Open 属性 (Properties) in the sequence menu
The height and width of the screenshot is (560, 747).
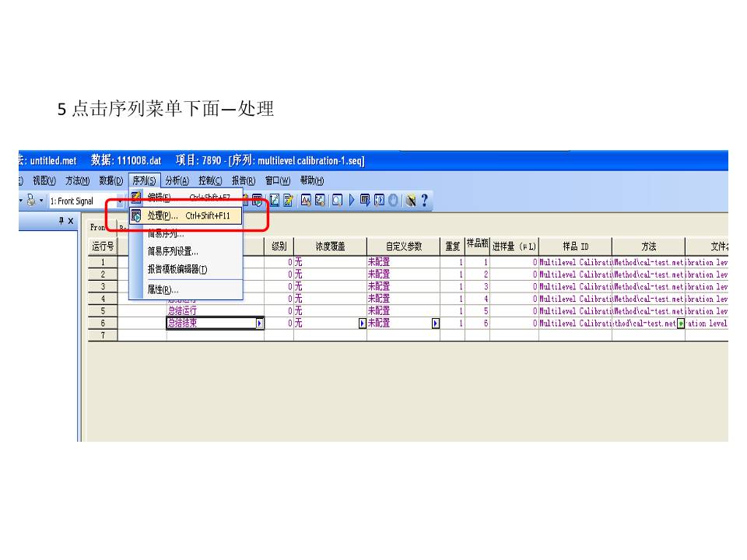[163, 289]
